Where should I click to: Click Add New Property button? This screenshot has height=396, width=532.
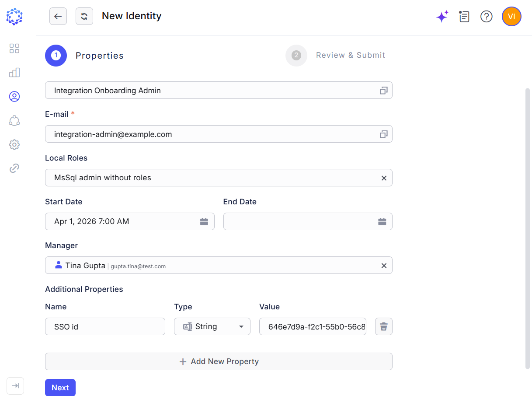[x=219, y=361]
